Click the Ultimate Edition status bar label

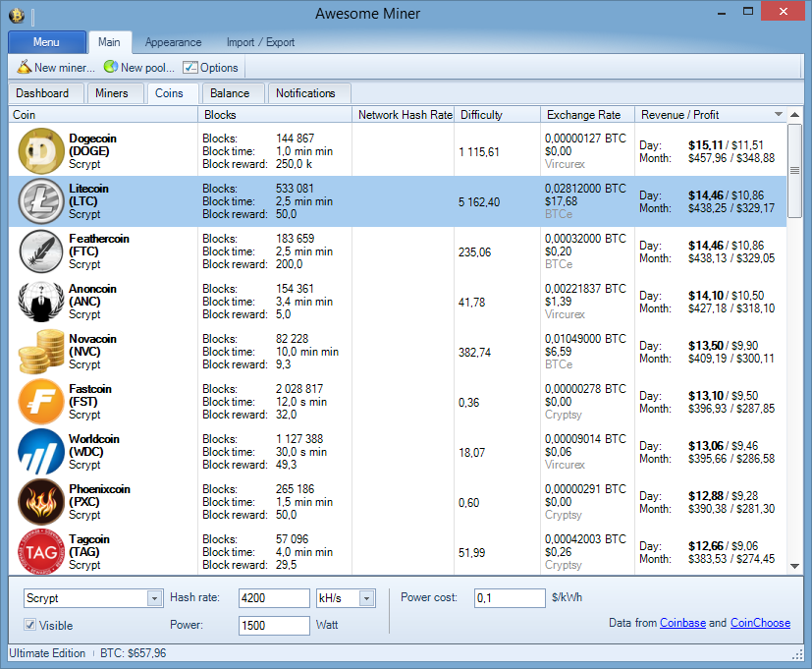click(x=47, y=653)
